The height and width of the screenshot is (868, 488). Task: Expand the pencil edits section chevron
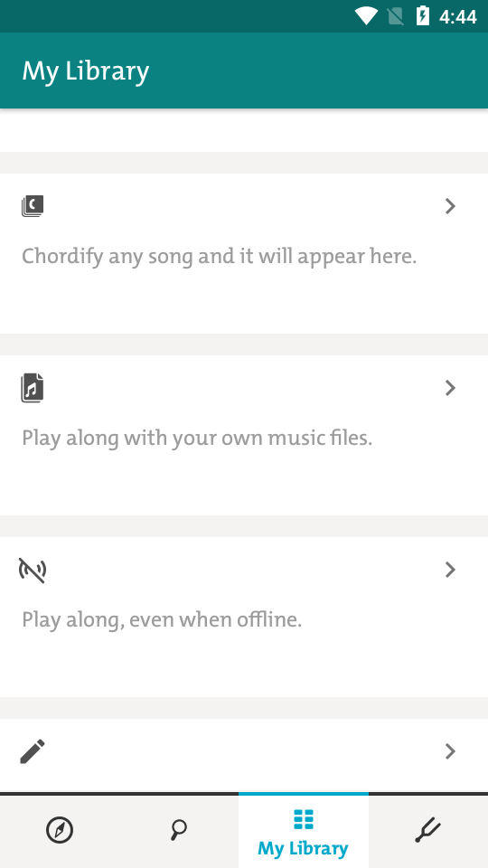(450, 751)
